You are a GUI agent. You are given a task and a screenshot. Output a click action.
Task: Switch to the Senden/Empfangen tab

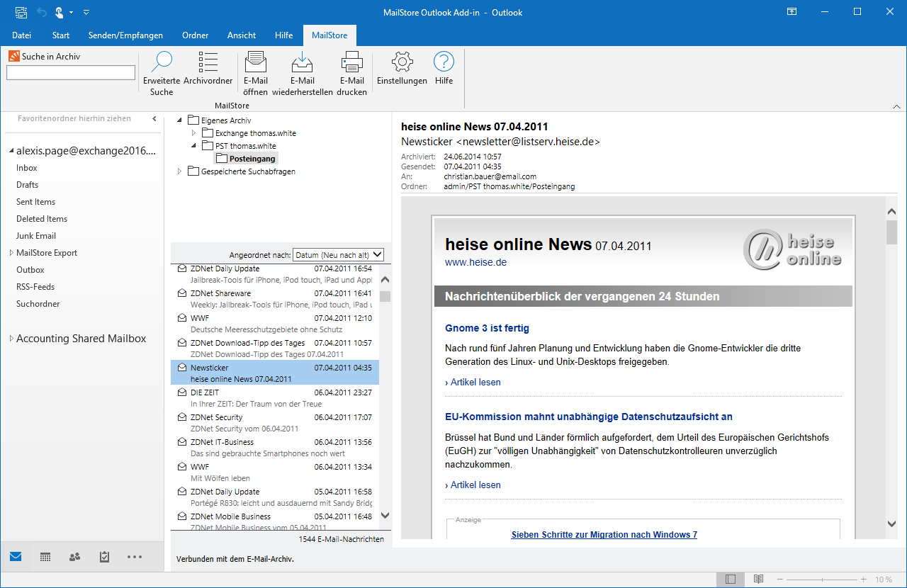125,35
